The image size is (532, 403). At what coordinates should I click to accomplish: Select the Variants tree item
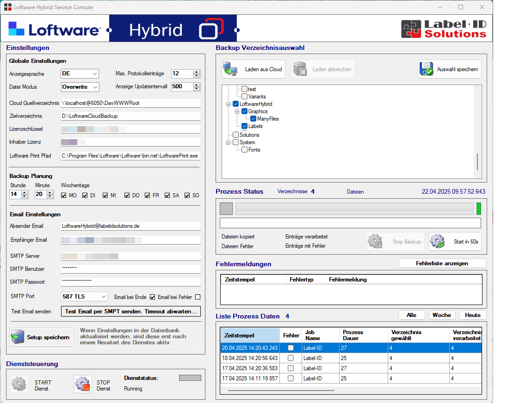point(257,97)
